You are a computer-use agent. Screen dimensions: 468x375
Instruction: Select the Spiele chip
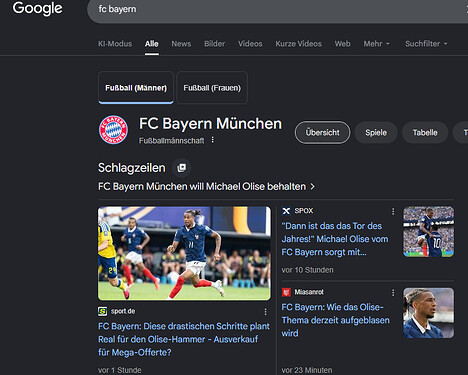pos(376,133)
